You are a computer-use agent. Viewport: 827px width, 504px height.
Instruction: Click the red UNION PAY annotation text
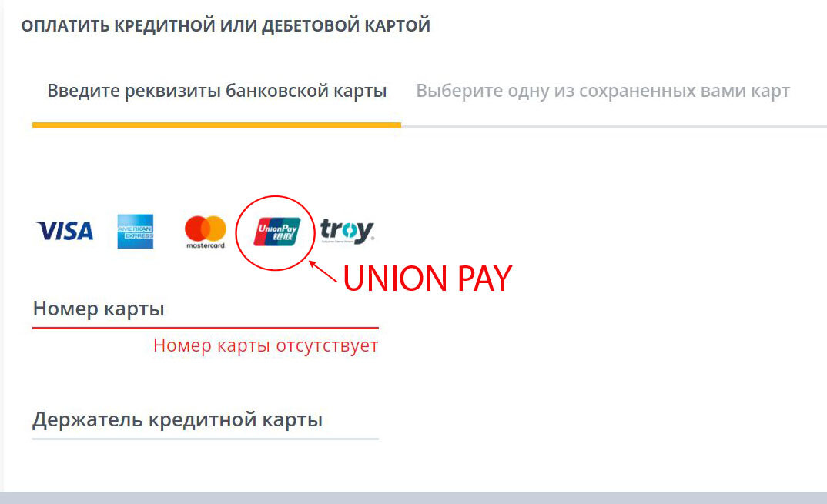(x=427, y=279)
